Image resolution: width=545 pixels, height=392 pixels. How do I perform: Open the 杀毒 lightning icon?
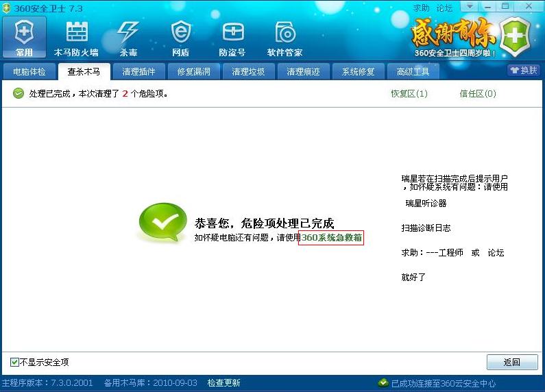tap(128, 38)
